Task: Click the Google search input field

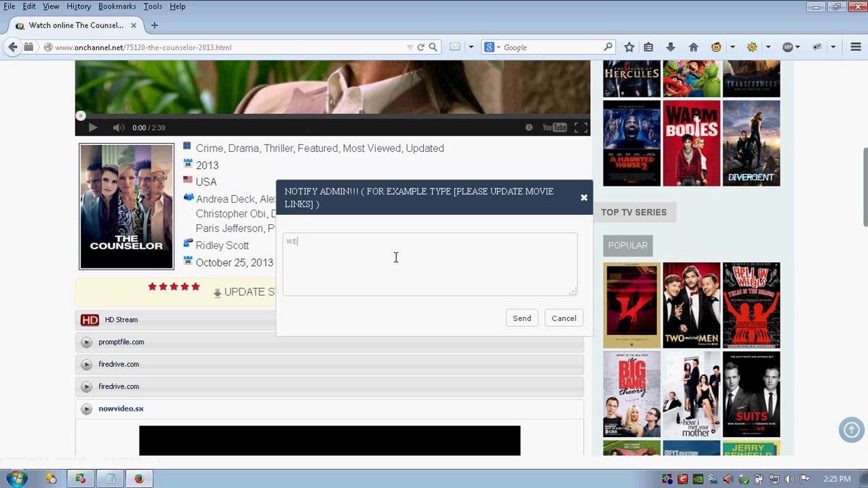Action: [553, 47]
